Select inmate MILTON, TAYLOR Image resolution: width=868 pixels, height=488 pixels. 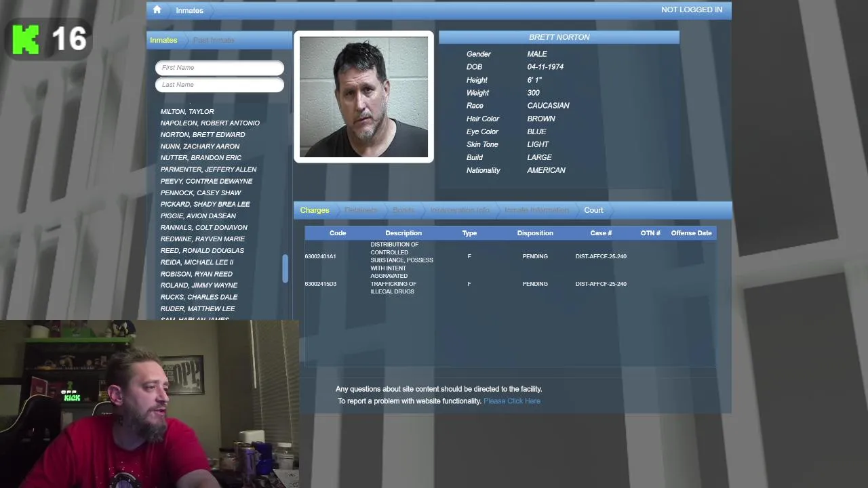click(187, 112)
